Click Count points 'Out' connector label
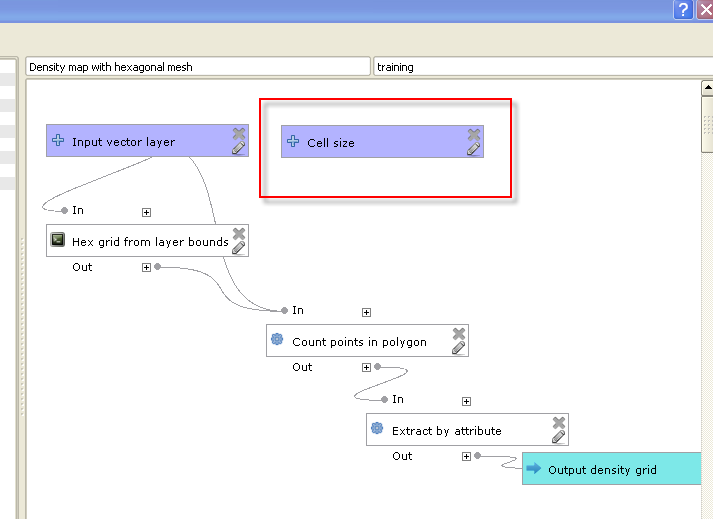This screenshot has width=713, height=519. tap(302, 367)
